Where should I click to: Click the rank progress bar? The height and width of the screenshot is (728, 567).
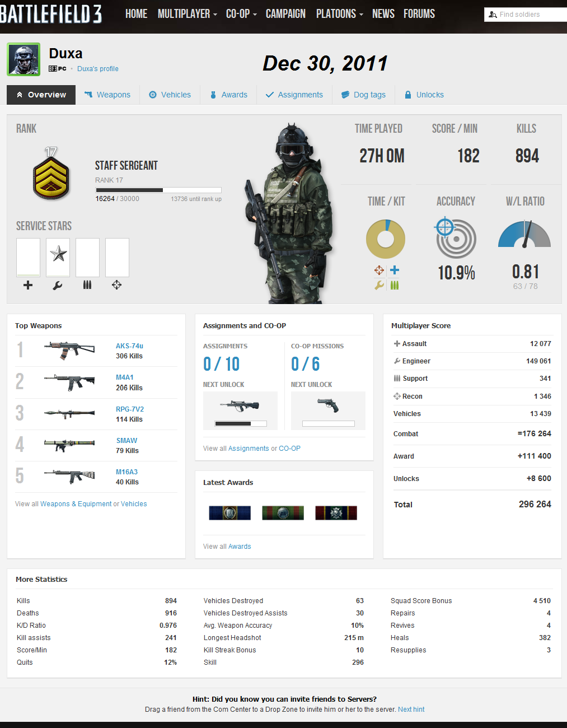(x=158, y=189)
